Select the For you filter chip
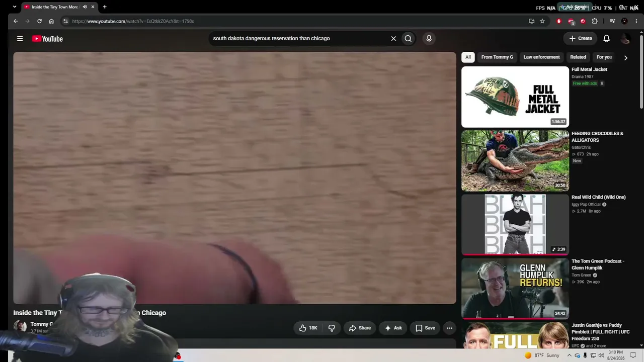The image size is (644, 362). coord(604,57)
